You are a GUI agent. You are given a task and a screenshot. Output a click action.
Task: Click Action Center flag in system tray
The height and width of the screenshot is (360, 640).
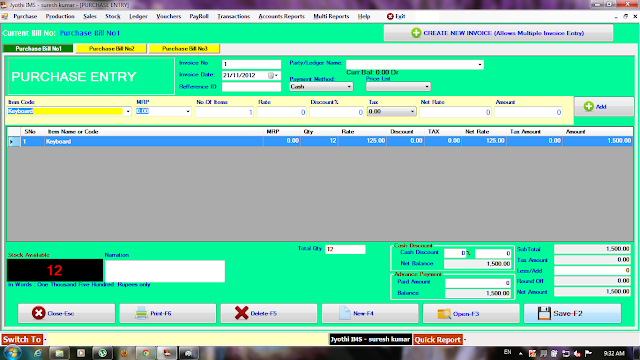pyautogui.click(x=588, y=353)
